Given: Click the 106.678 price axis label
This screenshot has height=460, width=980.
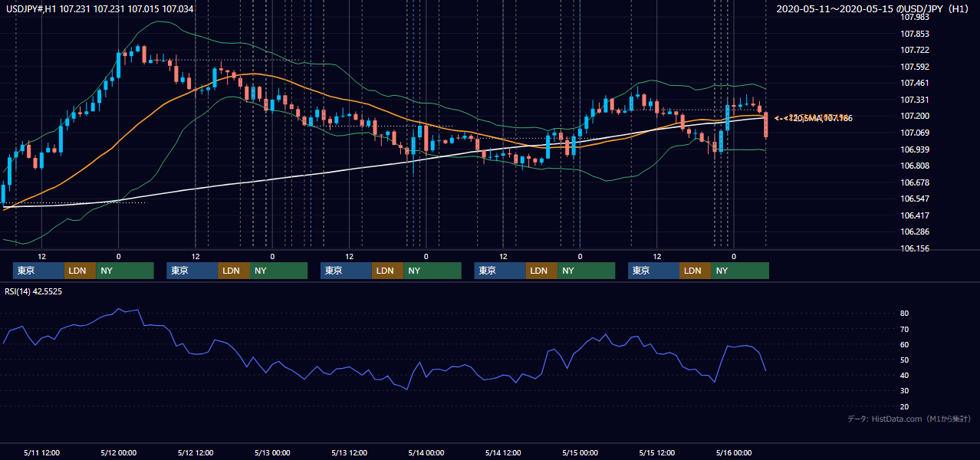Looking at the screenshot, I should [913, 182].
